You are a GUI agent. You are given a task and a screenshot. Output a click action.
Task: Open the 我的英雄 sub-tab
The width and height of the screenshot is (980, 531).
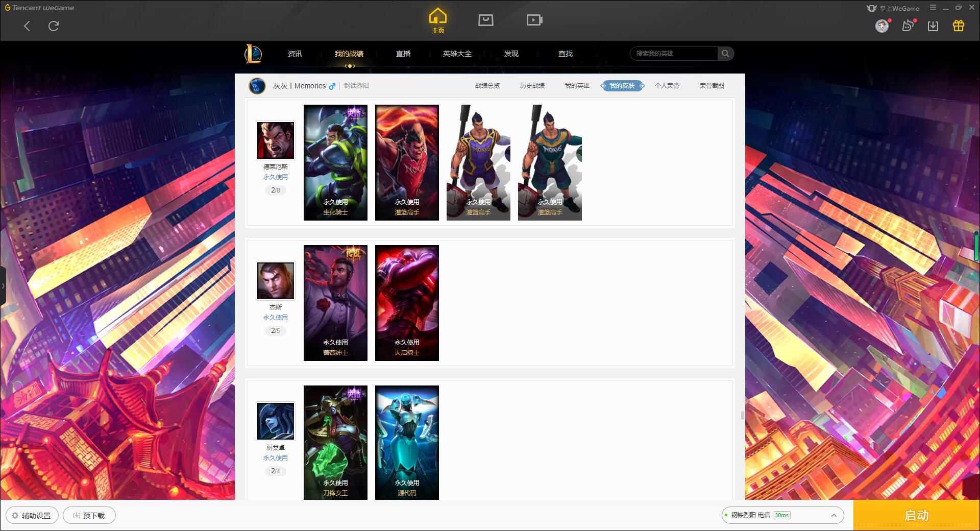pyautogui.click(x=577, y=86)
